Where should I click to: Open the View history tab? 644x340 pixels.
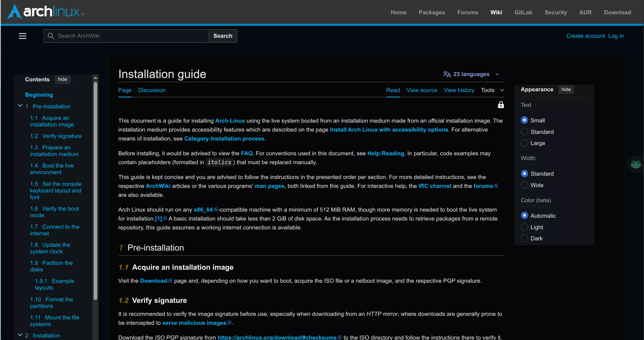[x=459, y=90]
